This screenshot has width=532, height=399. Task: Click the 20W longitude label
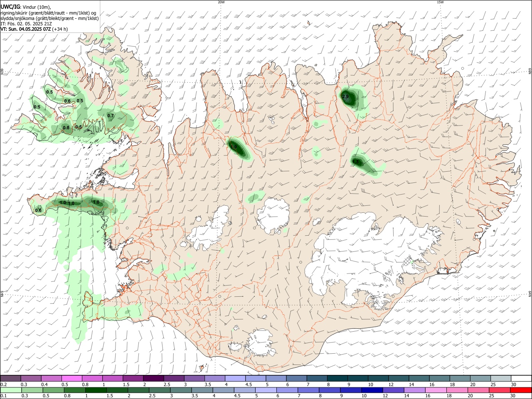tap(221, 2)
